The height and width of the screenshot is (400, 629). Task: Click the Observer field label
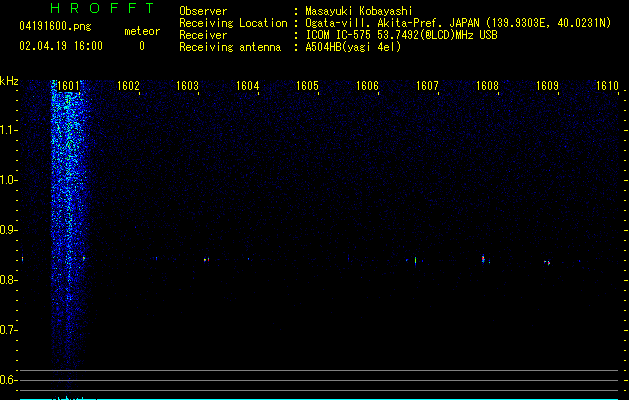tap(203, 11)
